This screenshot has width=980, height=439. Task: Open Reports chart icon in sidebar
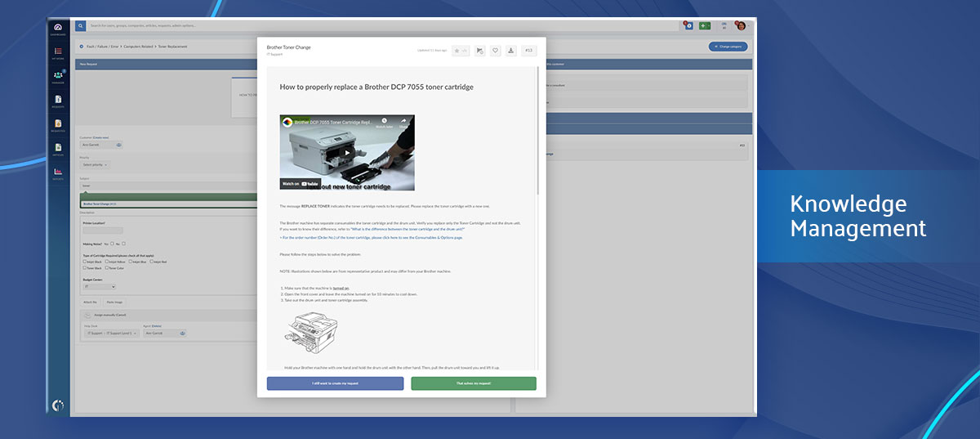[x=58, y=172]
